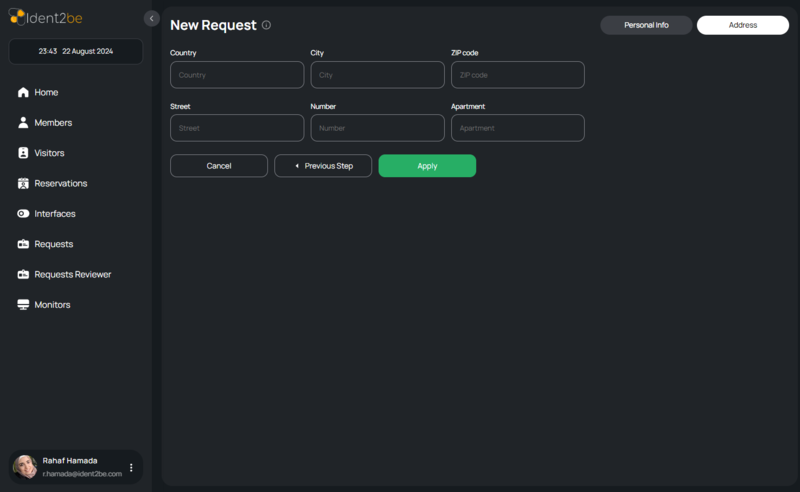800x492 pixels.
Task: Click the Home icon in sidebar
Action: point(23,93)
